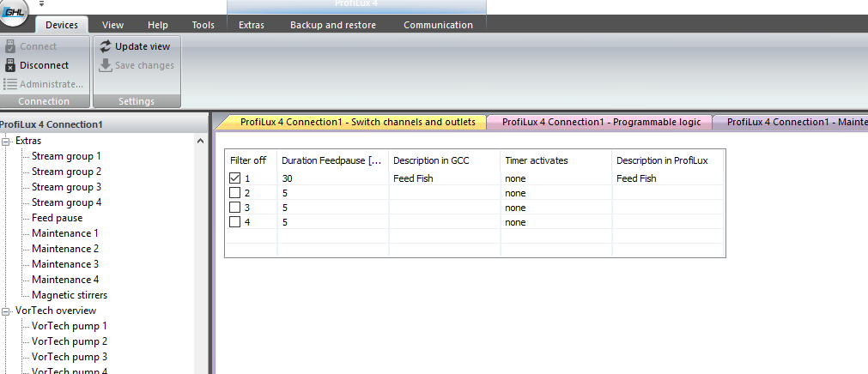Open the quick access toolbar dropdown arrow
Image resolution: width=868 pixels, height=374 pixels.
(x=41, y=3)
